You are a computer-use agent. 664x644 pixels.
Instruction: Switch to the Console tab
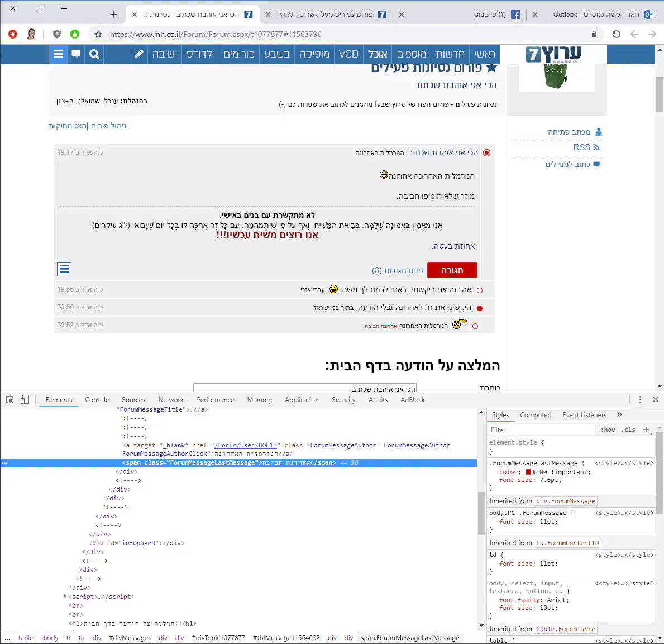pyautogui.click(x=97, y=400)
